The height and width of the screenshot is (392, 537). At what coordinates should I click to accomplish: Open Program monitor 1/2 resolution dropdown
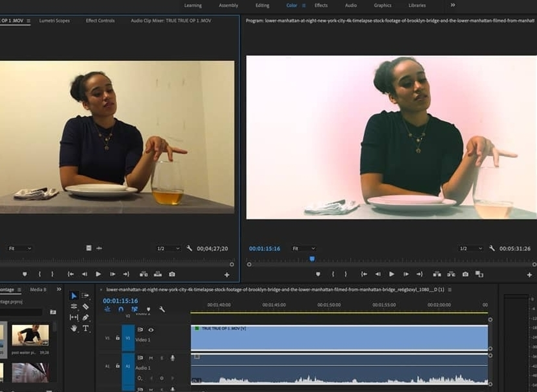pos(471,248)
